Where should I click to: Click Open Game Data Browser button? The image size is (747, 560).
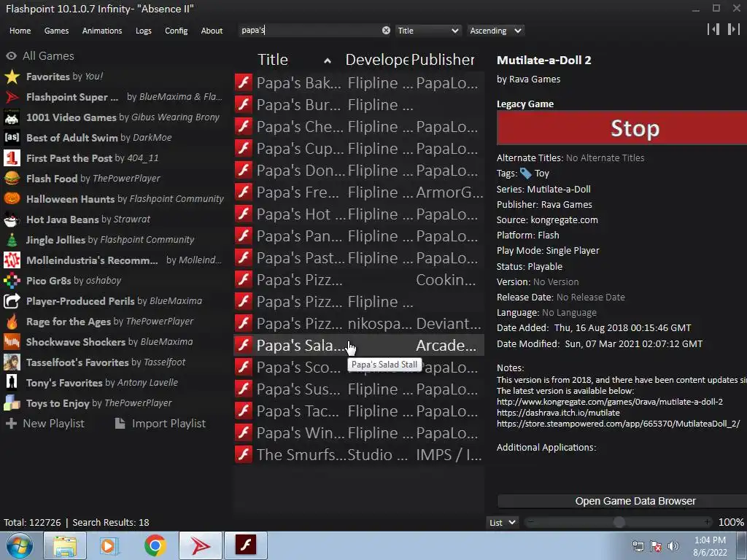click(x=622, y=501)
